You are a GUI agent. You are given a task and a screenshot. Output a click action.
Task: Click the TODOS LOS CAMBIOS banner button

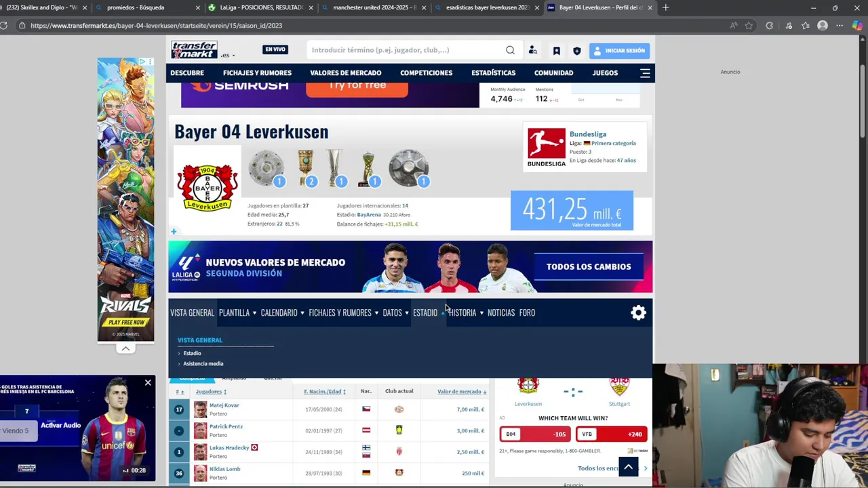tap(589, 267)
